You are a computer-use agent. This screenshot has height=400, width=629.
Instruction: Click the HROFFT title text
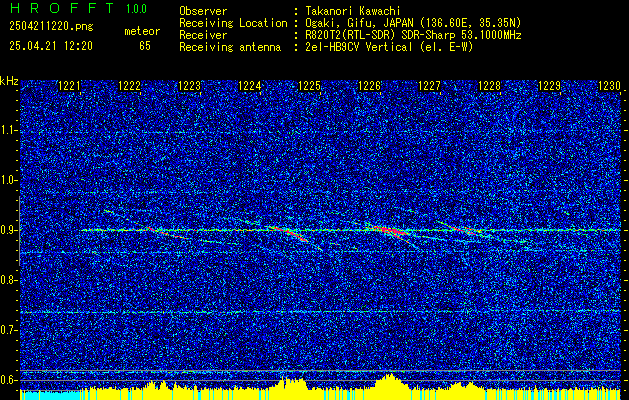[x=62, y=8]
